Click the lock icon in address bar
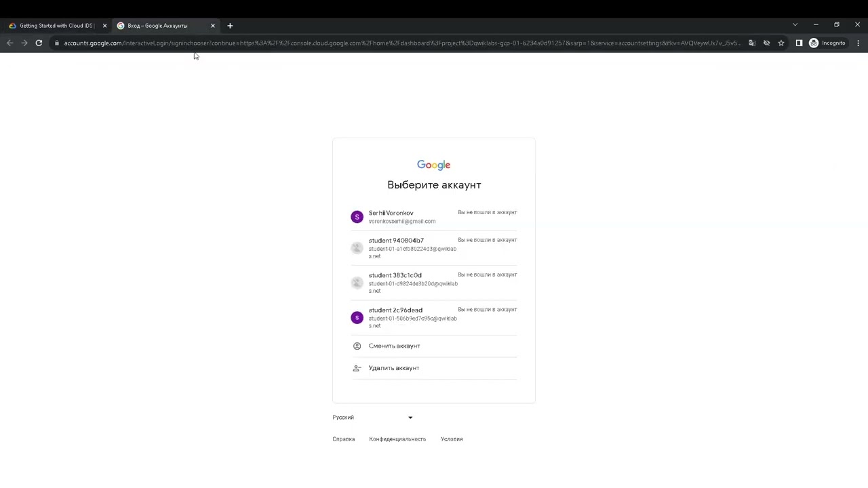This screenshot has width=868, height=488. [x=57, y=43]
